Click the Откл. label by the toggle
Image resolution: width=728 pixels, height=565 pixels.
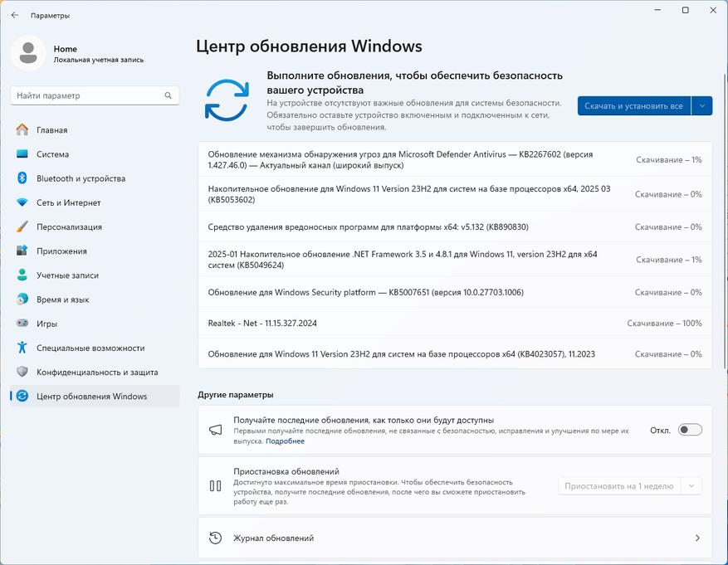[660, 431]
